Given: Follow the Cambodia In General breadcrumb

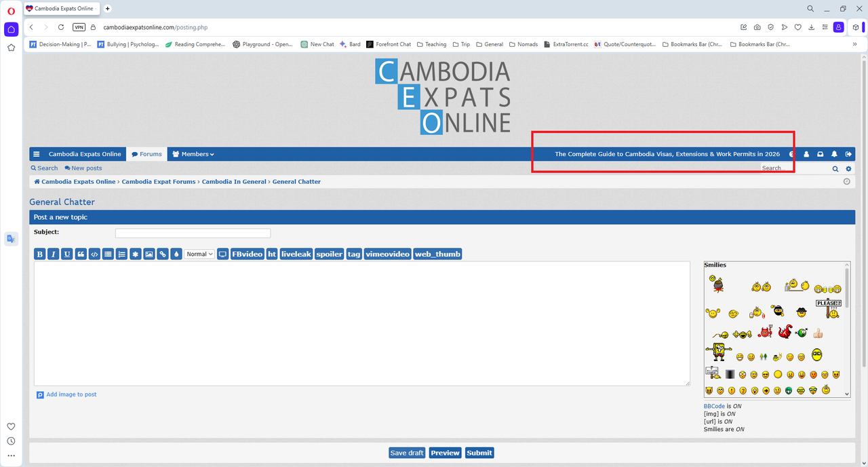Looking at the screenshot, I should 234,181.
